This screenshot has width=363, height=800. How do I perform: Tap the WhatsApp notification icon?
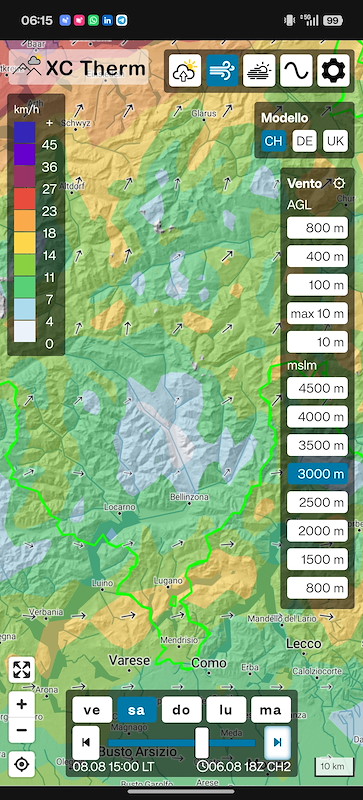[x=93, y=20]
